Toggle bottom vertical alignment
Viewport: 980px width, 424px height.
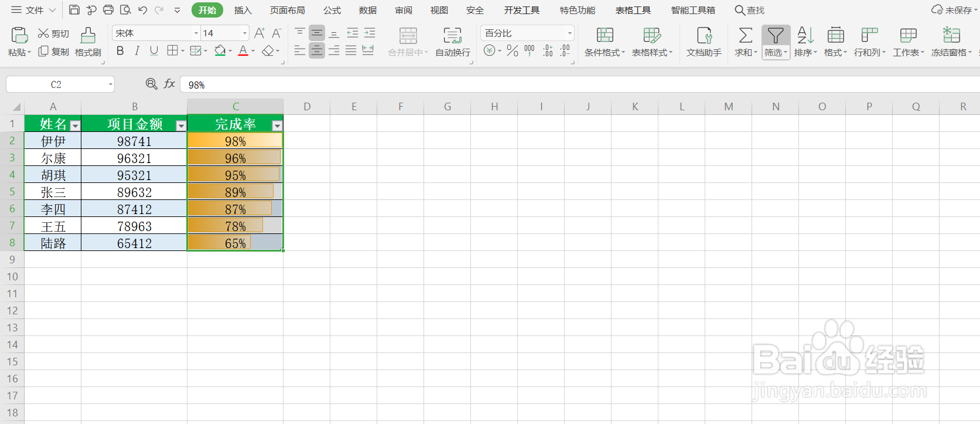coord(334,33)
